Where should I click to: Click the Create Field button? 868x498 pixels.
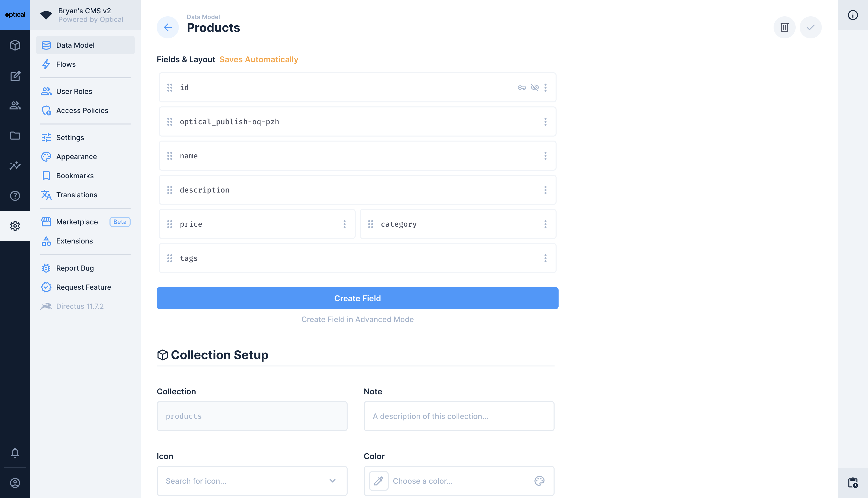(357, 298)
